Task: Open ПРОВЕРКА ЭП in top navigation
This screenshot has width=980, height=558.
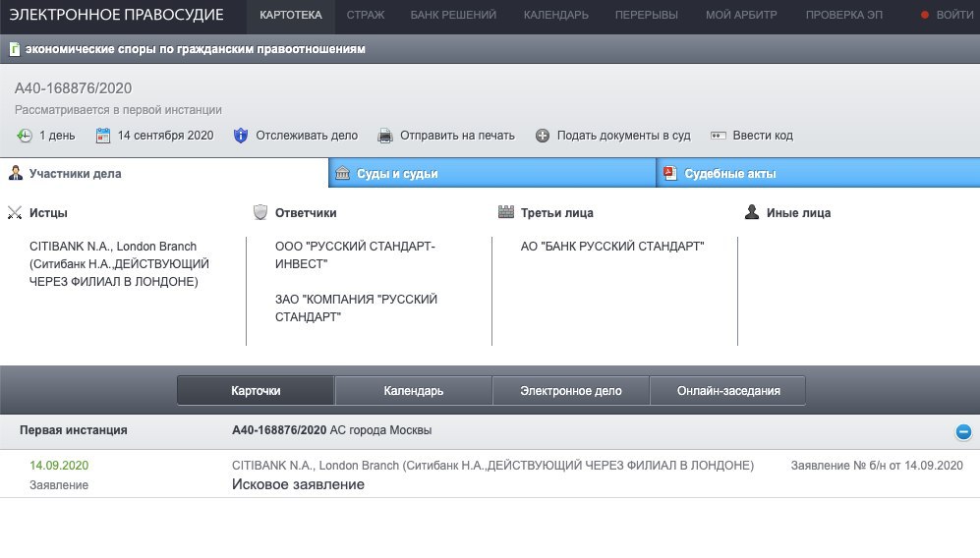Action: [x=844, y=15]
